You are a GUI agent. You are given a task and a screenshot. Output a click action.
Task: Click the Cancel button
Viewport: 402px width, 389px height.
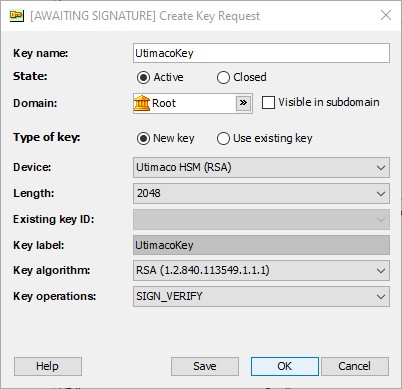click(355, 366)
